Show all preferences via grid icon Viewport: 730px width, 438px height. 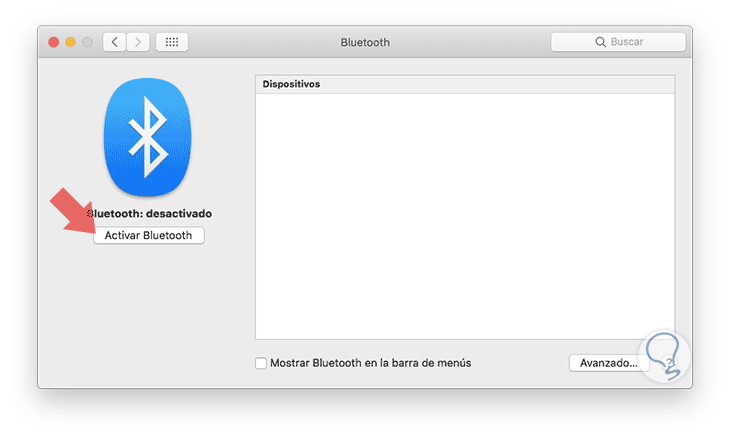tap(172, 42)
